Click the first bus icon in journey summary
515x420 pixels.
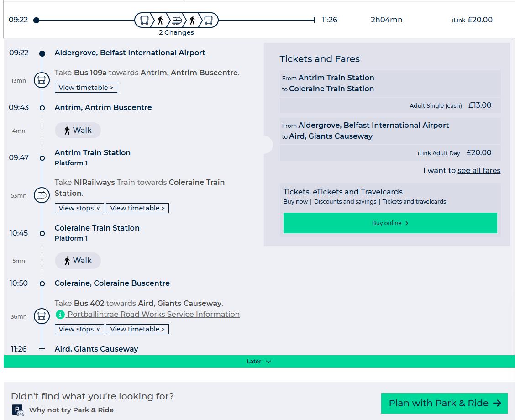click(144, 21)
